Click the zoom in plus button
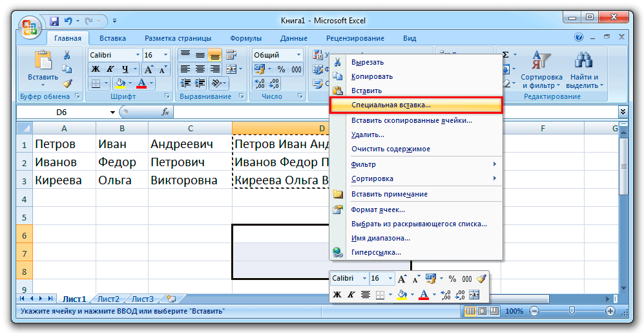The height and width of the screenshot is (333, 644). pyautogui.click(x=611, y=311)
